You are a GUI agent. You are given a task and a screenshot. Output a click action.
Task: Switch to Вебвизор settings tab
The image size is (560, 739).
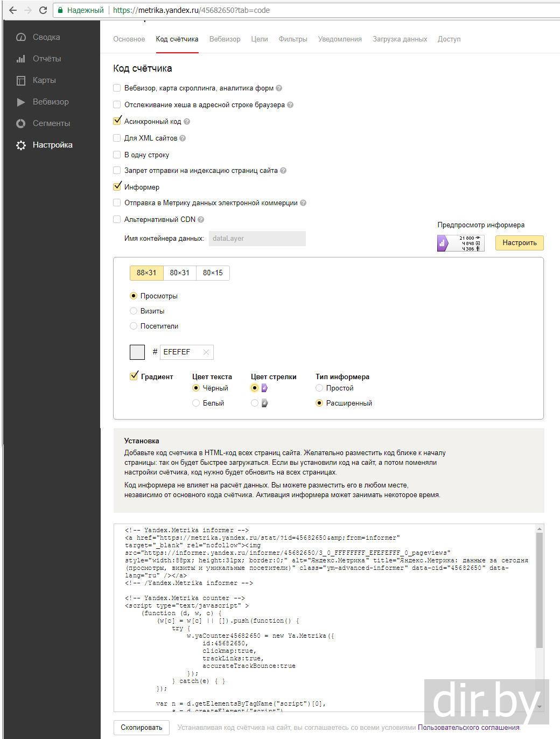[x=225, y=39]
